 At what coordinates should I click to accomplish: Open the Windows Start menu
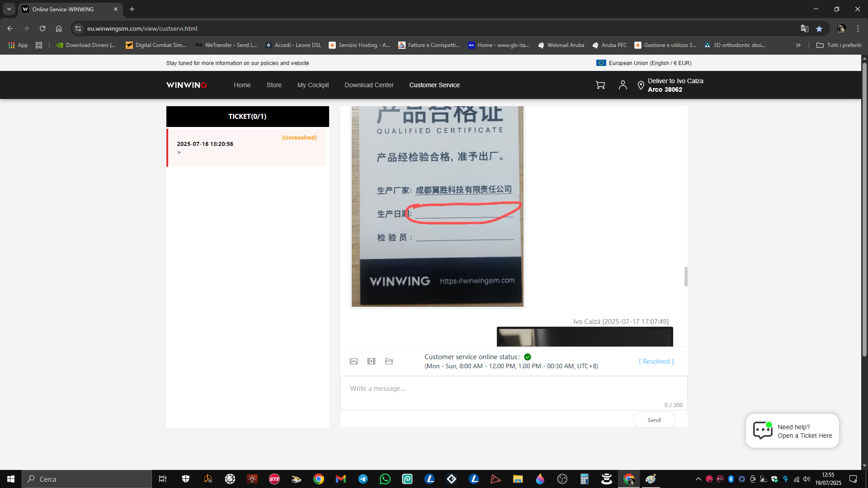[x=11, y=479]
